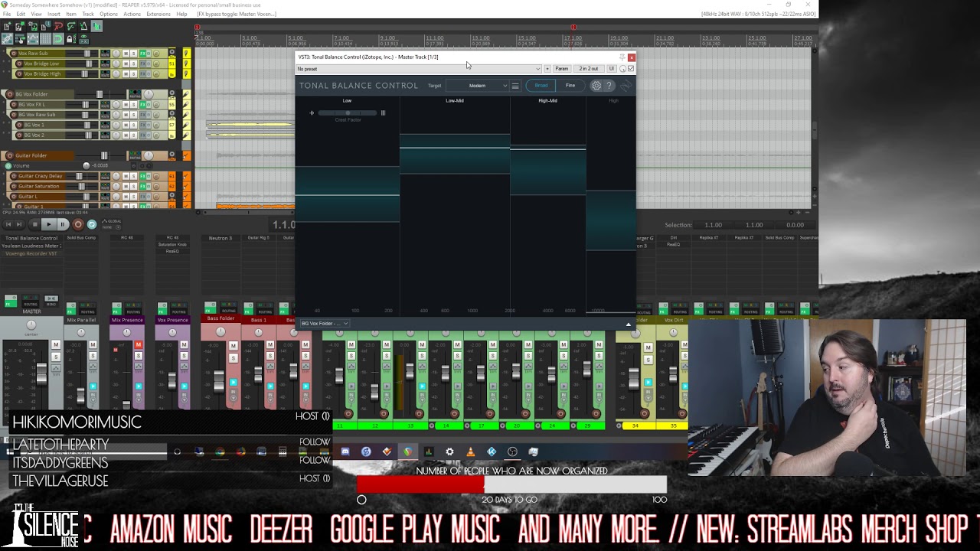Image resolution: width=980 pixels, height=551 pixels.
Task: Open the target hamburger menu in Tonal Balance Control
Action: pyautogui.click(x=515, y=86)
